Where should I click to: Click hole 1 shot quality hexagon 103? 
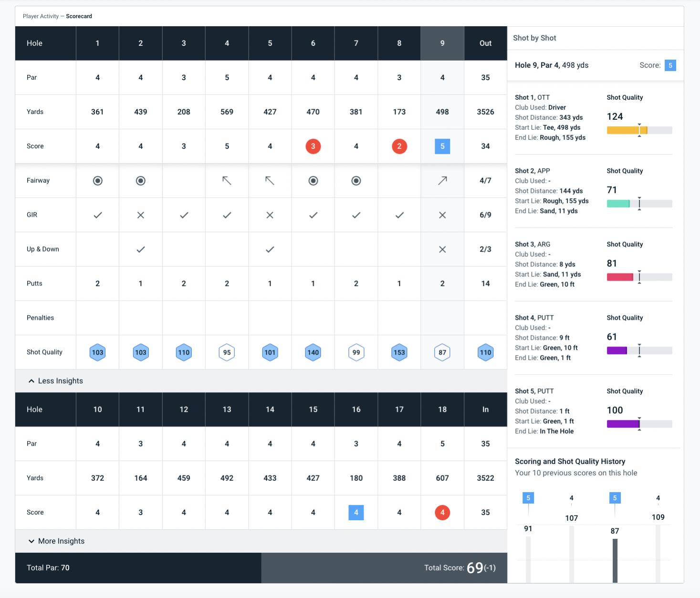[97, 352]
